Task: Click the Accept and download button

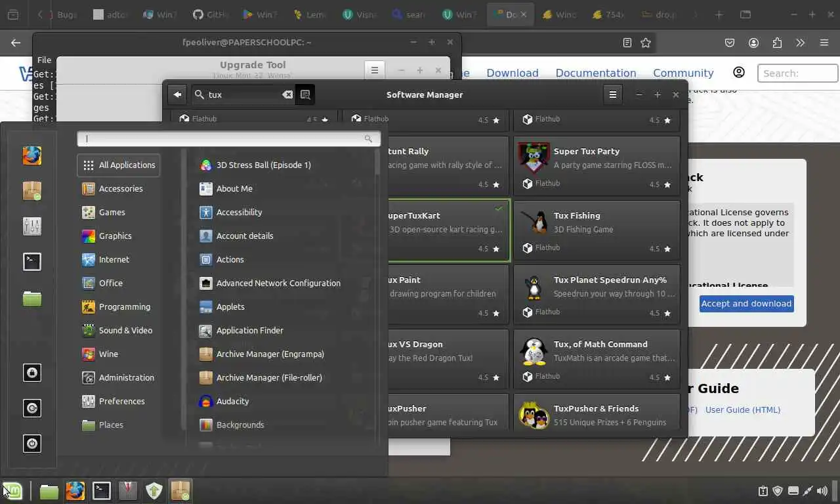Action: click(x=746, y=303)
